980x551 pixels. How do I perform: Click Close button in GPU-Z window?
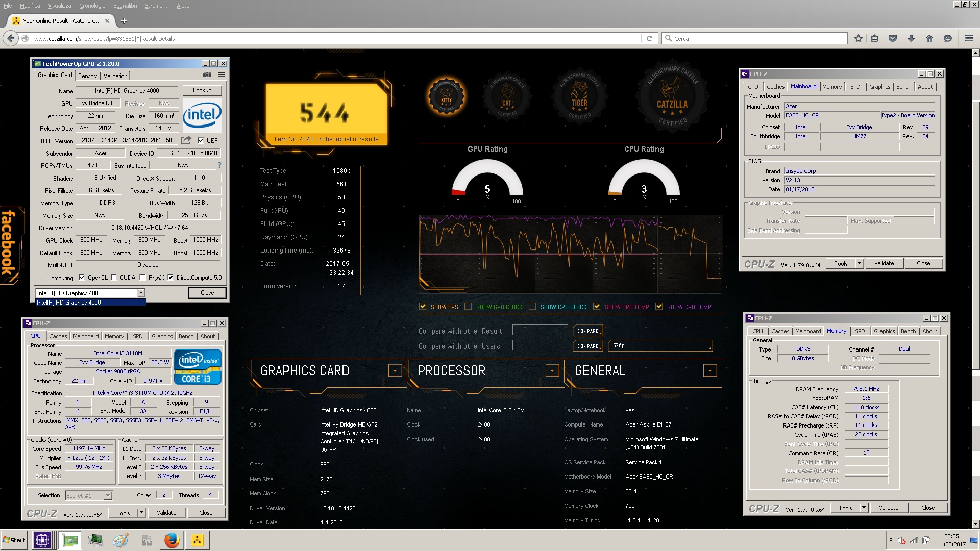coord(207,293)
